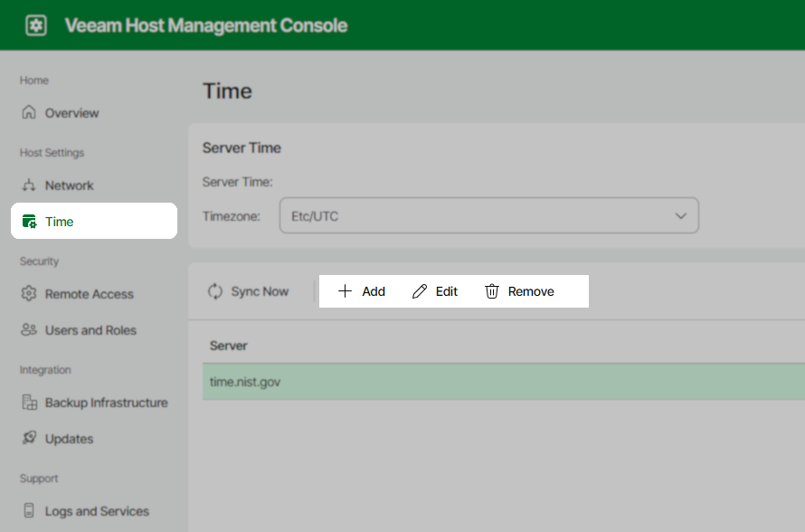Open the Timezone dropdown
The height and width of the screenshot is (532, 805).
point(488,215)
